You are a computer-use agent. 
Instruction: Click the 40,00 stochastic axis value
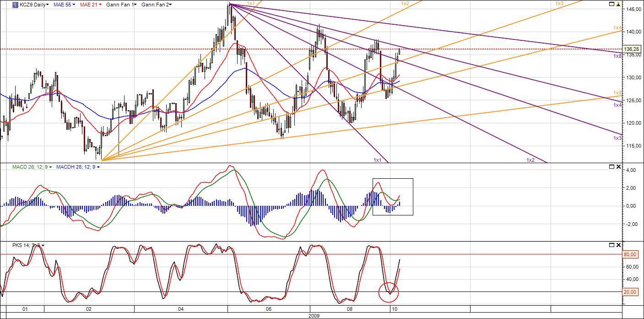631,280
